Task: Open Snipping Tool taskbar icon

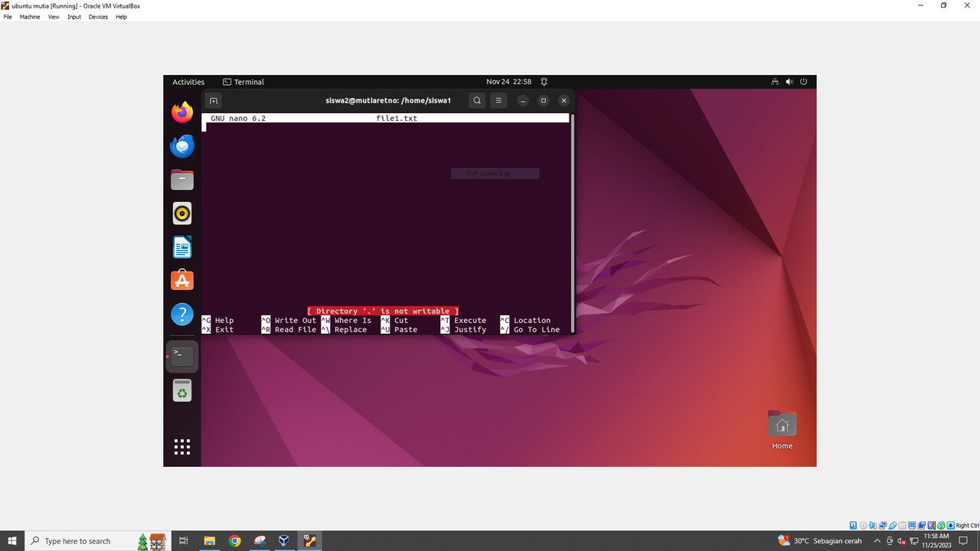Action: point(260,541)
